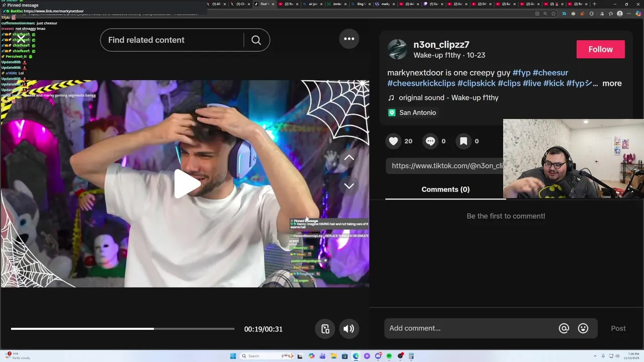Open Teams from taskbar
The width and height of the screenshot is (644, 362).
(323, 356)
